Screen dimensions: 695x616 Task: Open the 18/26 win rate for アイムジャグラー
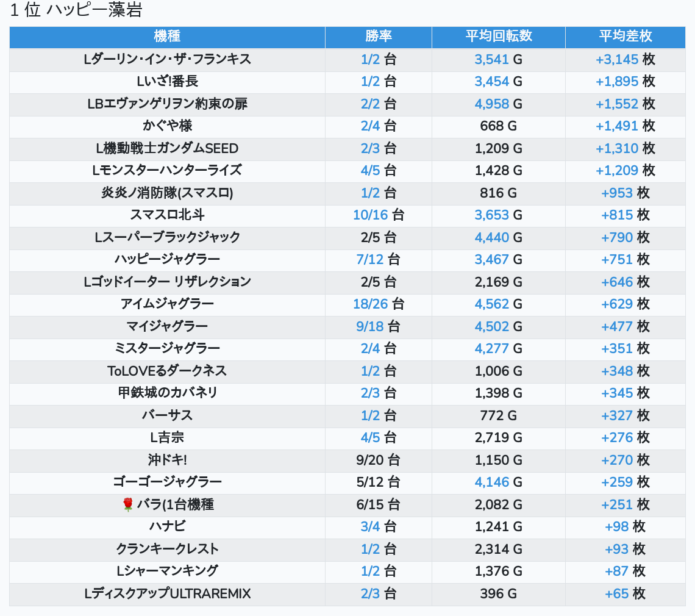coord(370,304)
